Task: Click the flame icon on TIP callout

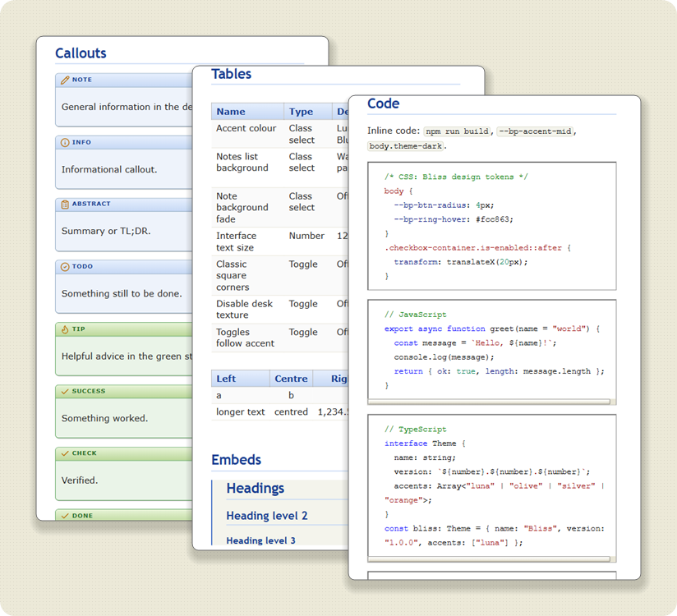Action: pos(65,329)
